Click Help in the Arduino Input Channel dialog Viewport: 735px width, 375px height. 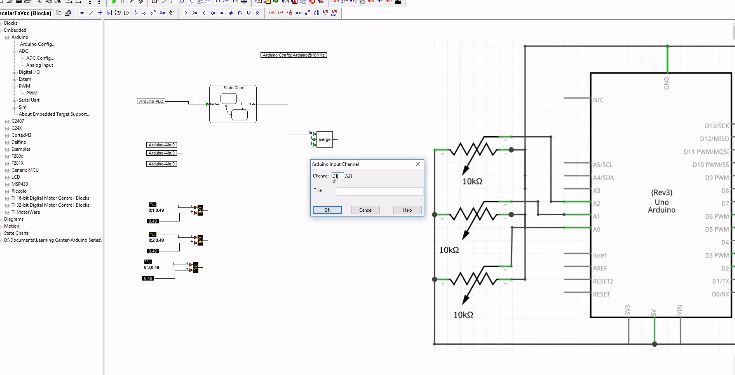point(407,210)
